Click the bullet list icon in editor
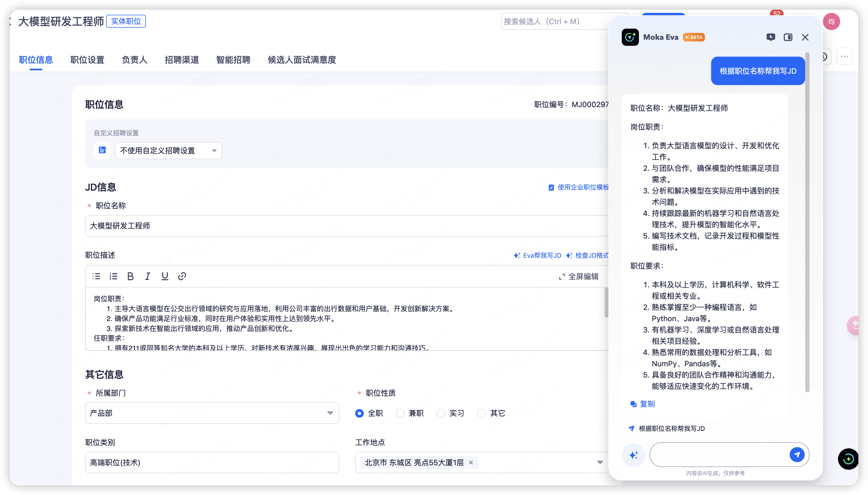The image size is (868, 495). pos(96,276)
